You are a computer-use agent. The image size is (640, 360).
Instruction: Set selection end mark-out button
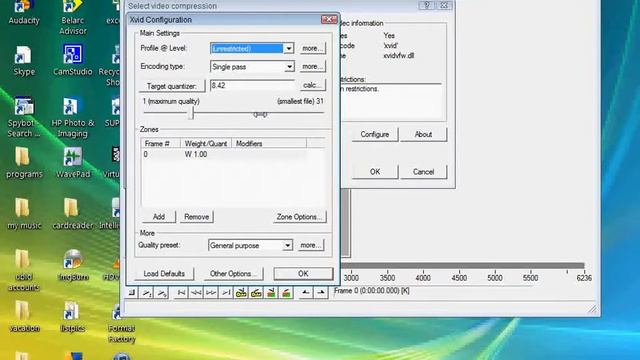321,292
